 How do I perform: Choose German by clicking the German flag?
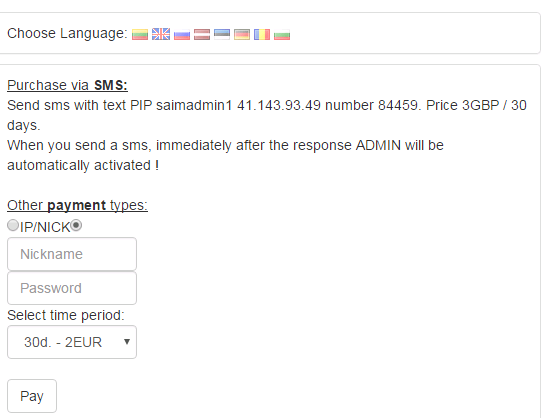[242, 34]
